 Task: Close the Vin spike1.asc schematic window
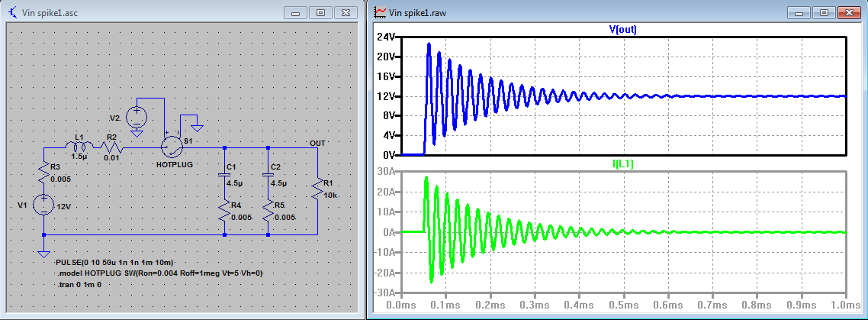pyautogui.click(x=346, y=13)
